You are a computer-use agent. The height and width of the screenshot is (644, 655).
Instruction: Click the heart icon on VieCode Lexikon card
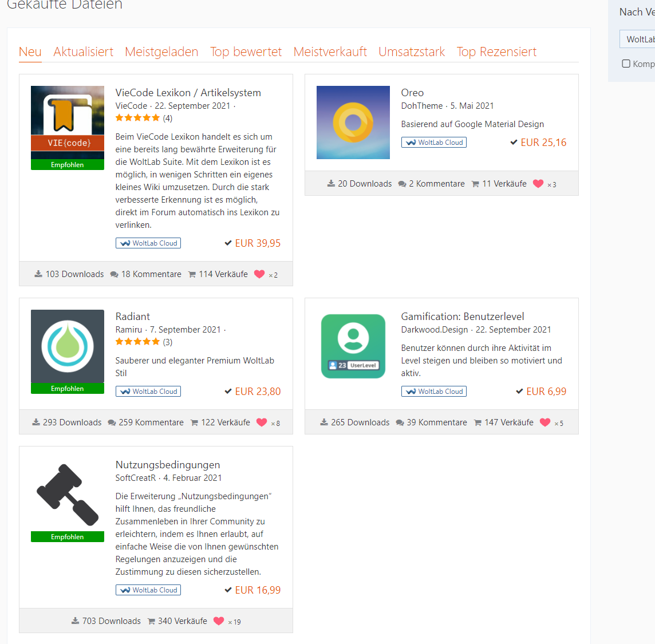259,274
